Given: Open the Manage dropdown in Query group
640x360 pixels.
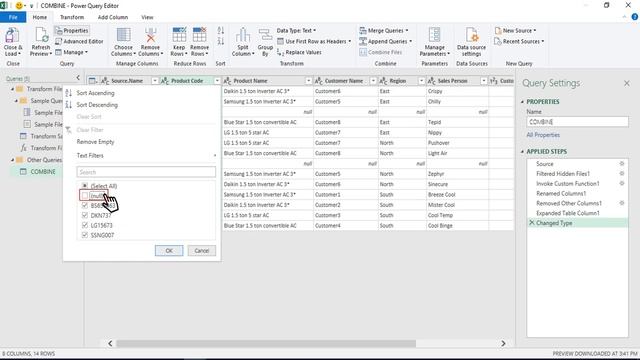Looking at the screenshot, I should (x=71, y=52).
